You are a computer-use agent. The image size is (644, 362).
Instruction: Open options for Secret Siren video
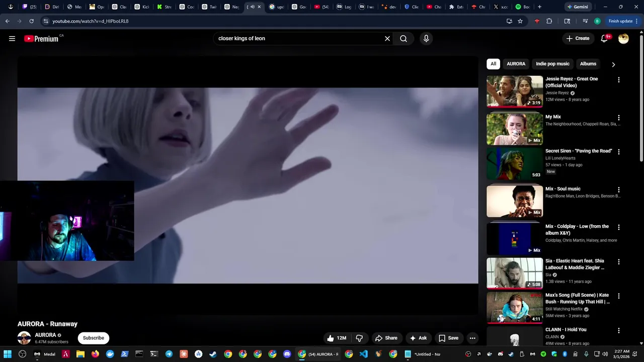tap(619, 152)
